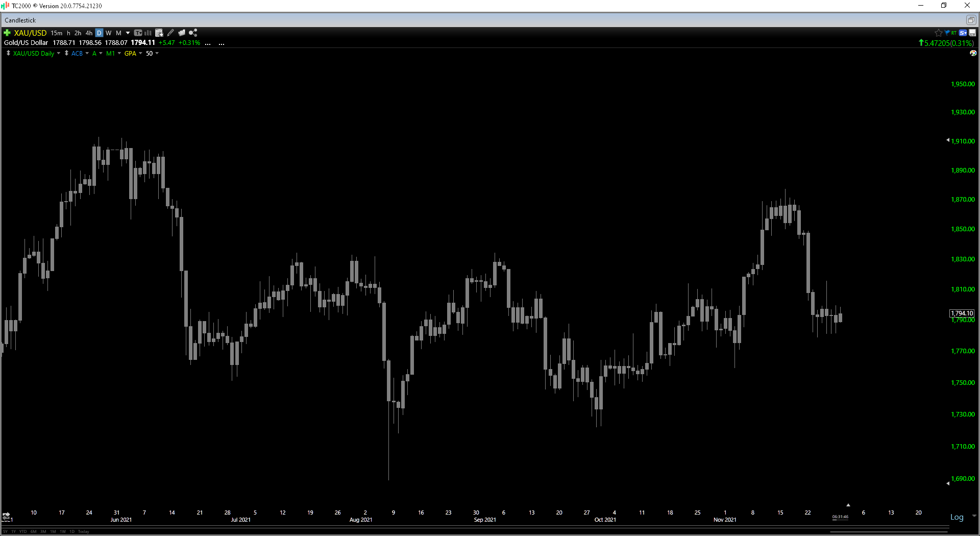Open the dropdown arrow next to Log
The image size is (980, 536).
(974, 516)
